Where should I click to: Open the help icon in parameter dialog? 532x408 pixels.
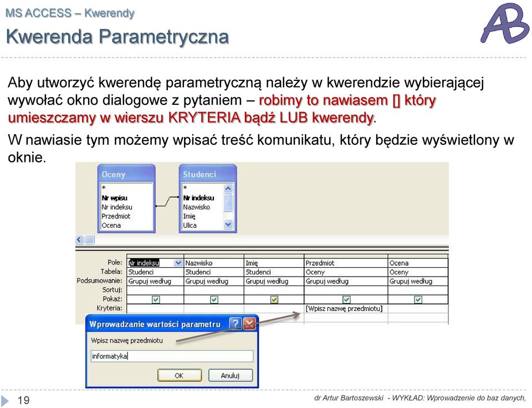(236, 324)
